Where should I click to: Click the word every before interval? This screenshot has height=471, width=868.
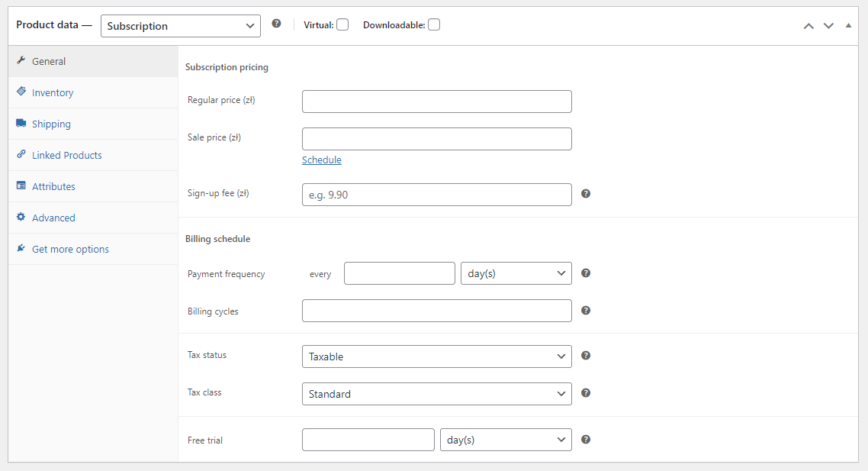tap(320, 274)
